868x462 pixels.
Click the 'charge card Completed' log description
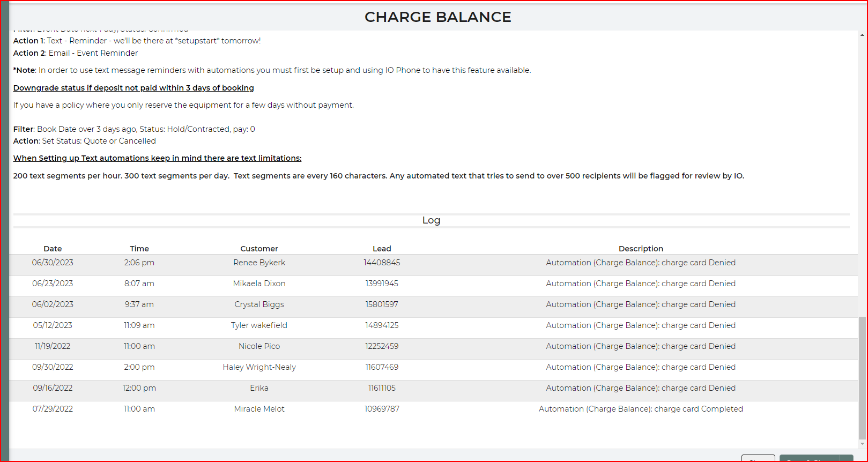pyautogui.click(x=641, y=409)
